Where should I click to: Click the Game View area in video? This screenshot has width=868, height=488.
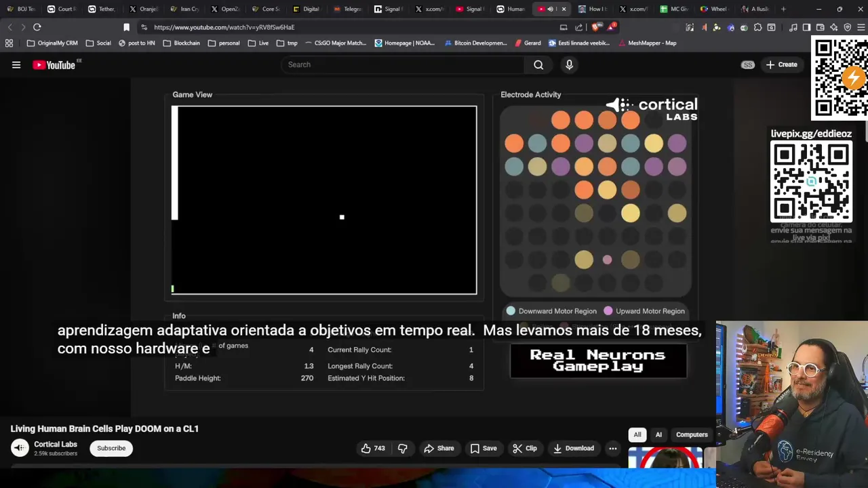pos(324,200)
